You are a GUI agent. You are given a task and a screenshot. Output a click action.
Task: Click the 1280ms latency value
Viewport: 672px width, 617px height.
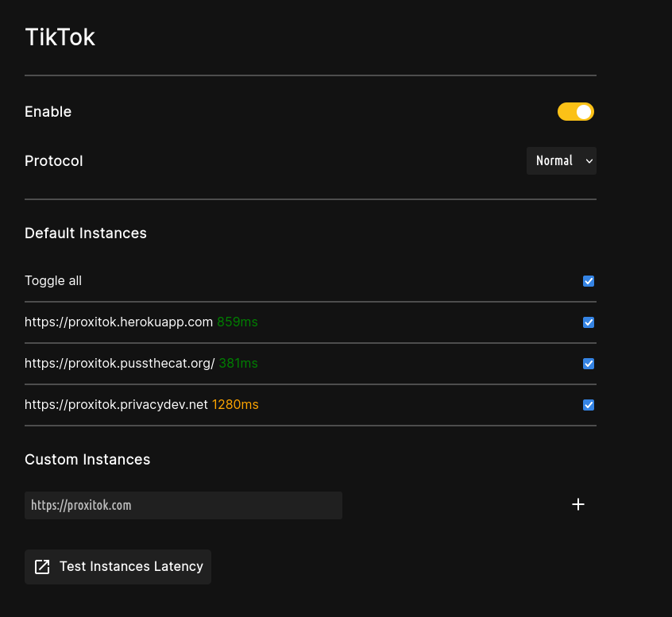235,404
